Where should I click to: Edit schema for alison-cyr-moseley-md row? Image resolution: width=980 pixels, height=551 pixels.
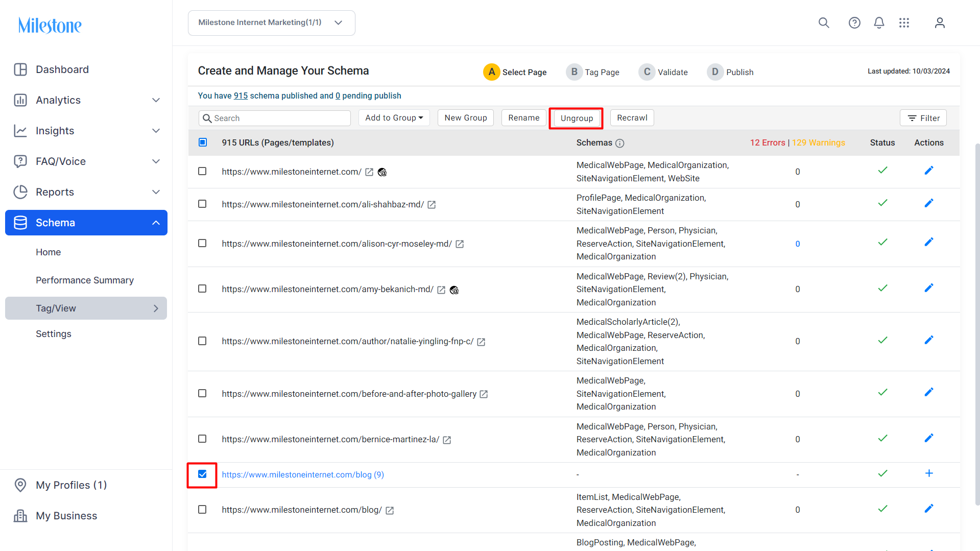(x=929, y=242)
